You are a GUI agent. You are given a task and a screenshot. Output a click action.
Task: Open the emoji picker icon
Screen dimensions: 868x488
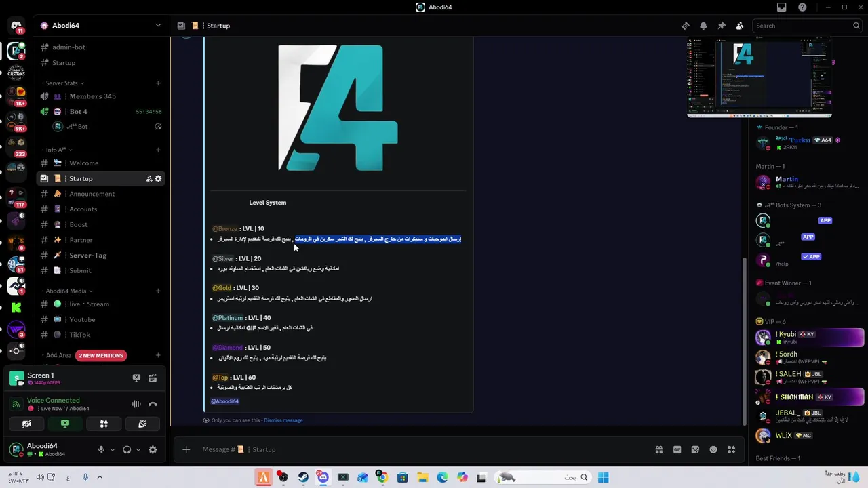(x=713, y=449)
